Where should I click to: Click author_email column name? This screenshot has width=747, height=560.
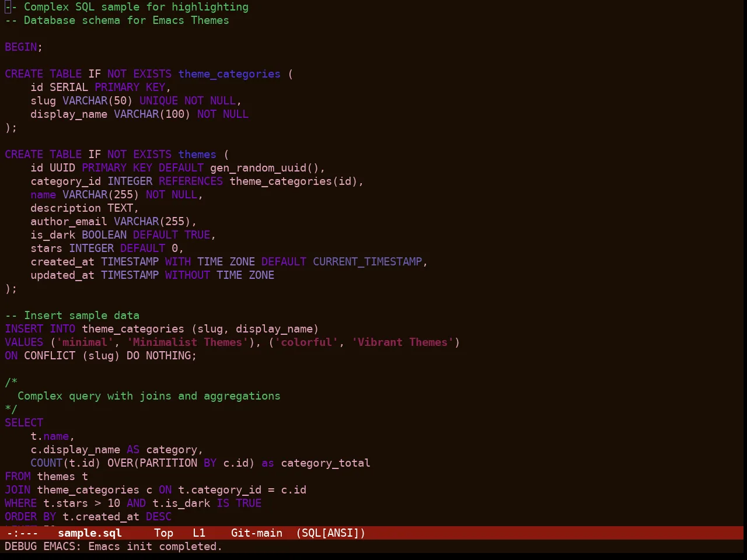click(69, 221)
